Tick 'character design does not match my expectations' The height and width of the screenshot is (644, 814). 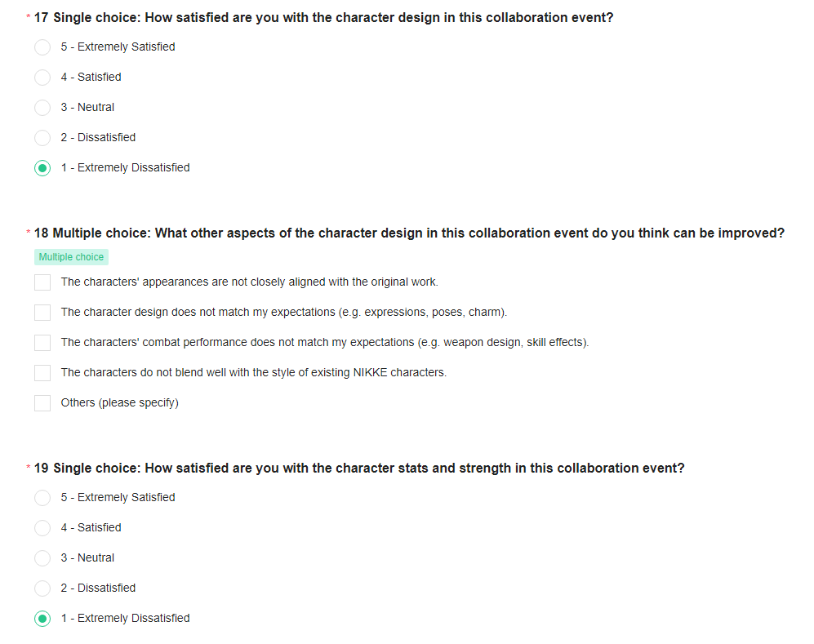42,313
